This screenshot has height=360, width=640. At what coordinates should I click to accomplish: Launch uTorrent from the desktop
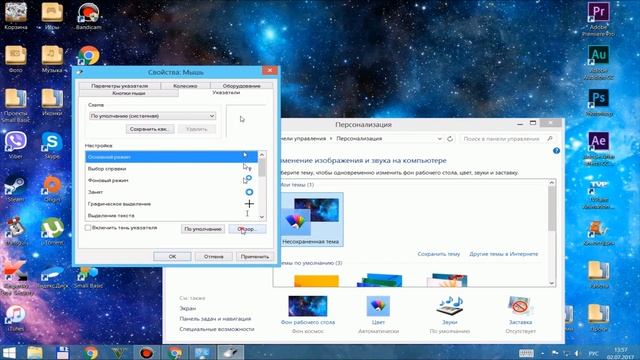[52, 231]
